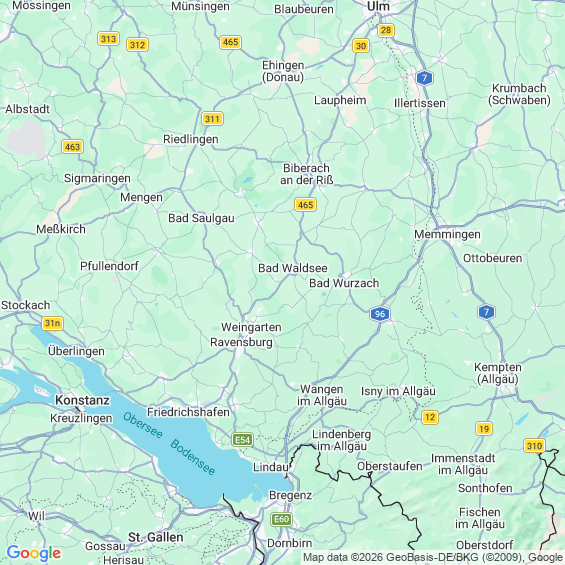Select the 310 road shield near Sonthofen
The width and height of the screenshot is (565, 565).
[x=534, y=446]
